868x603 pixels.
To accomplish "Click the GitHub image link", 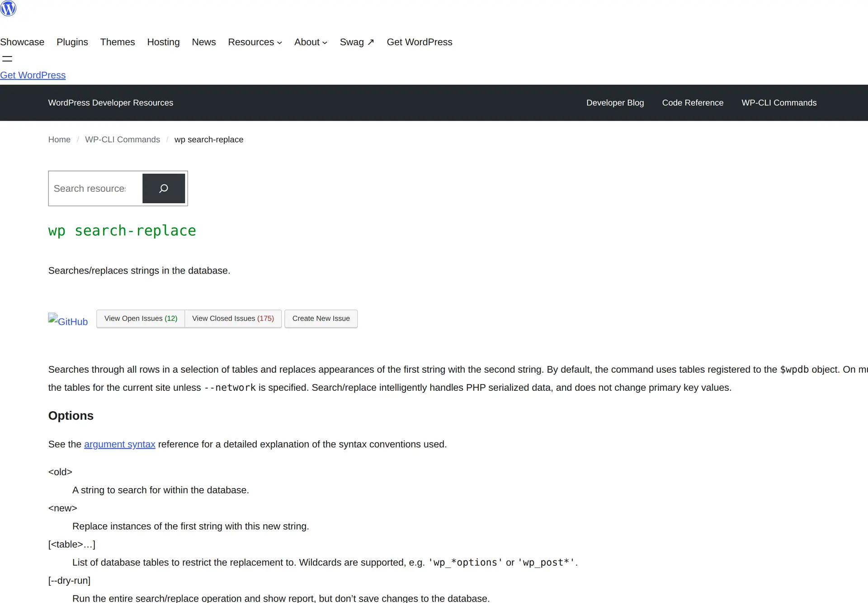I will click(68, 321).
